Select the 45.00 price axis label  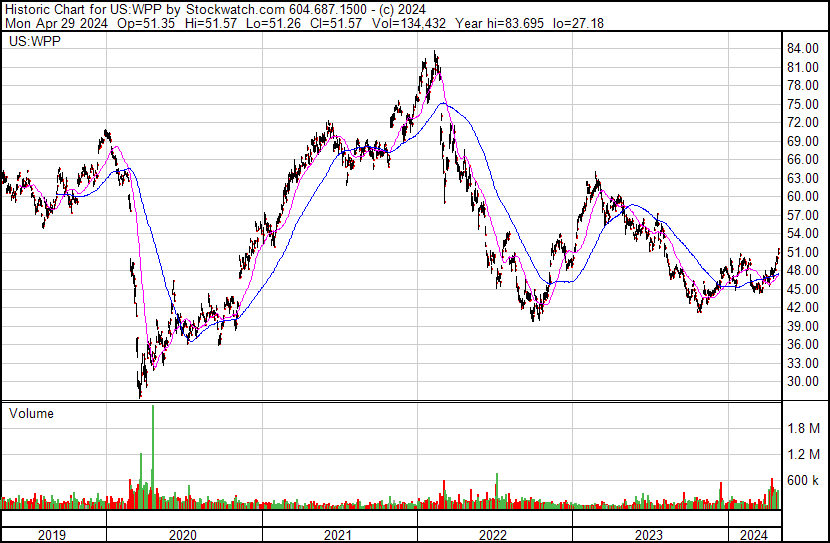(x=803, y=289)
